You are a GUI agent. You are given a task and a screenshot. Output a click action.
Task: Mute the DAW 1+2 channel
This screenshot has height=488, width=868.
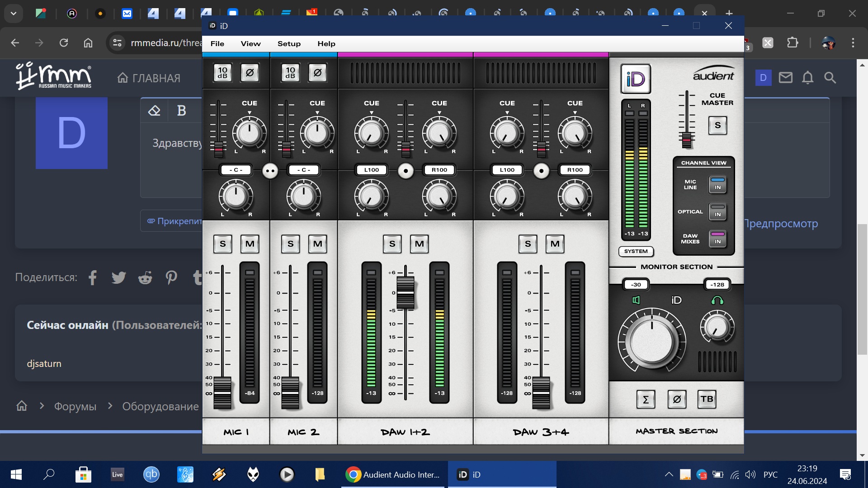(x=419, y=244)
